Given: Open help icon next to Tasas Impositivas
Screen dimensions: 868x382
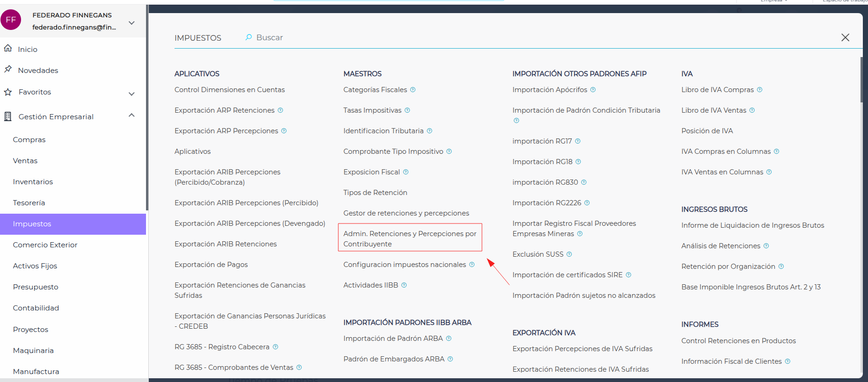Looking at the screenshot, I should tap(407, 110).
